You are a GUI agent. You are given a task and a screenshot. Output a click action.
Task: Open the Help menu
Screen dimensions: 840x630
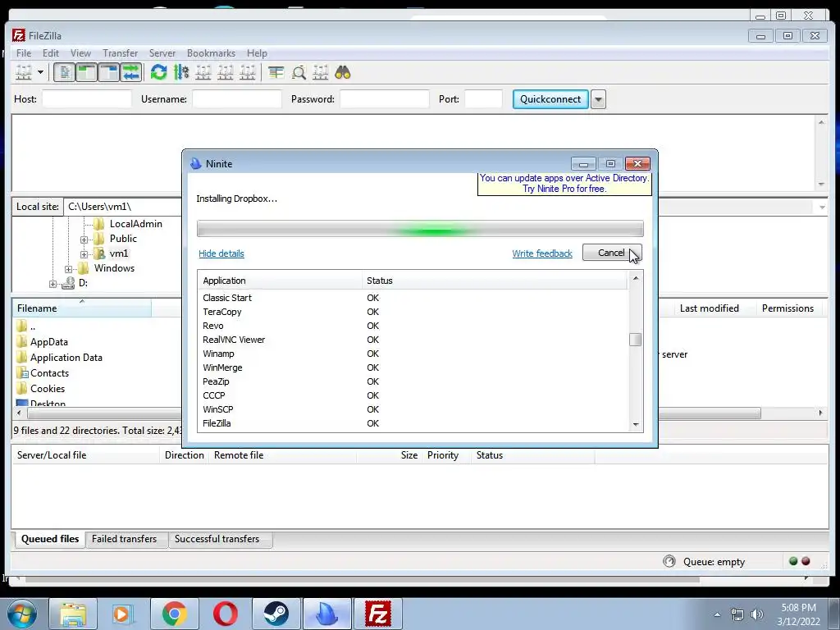257,53
